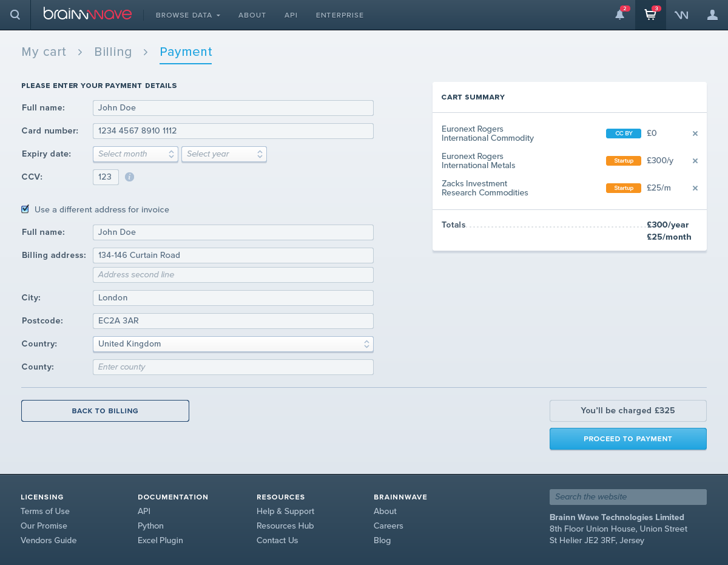Open the Select year dropdown
Screen dimensions: 728x565
224,154
